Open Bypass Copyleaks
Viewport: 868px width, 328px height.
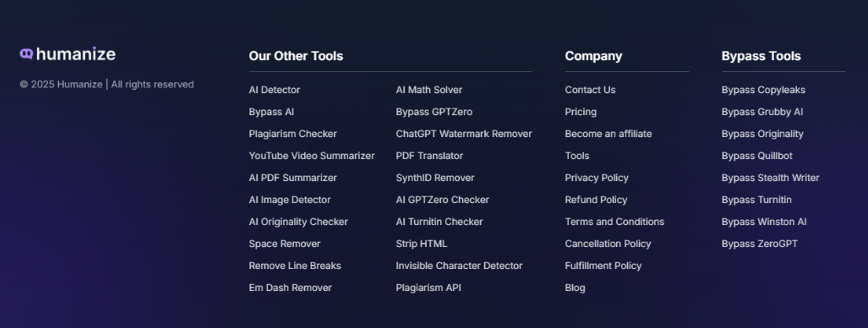tap(763, 90)
